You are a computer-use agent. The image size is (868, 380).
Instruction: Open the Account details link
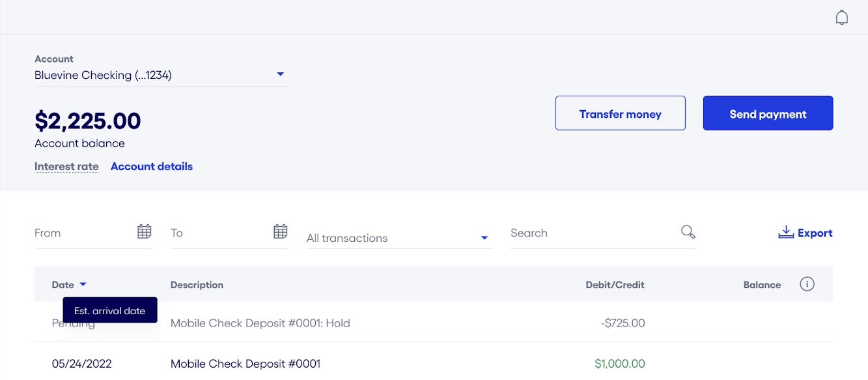pyautogui.click(x=151, y=166)
